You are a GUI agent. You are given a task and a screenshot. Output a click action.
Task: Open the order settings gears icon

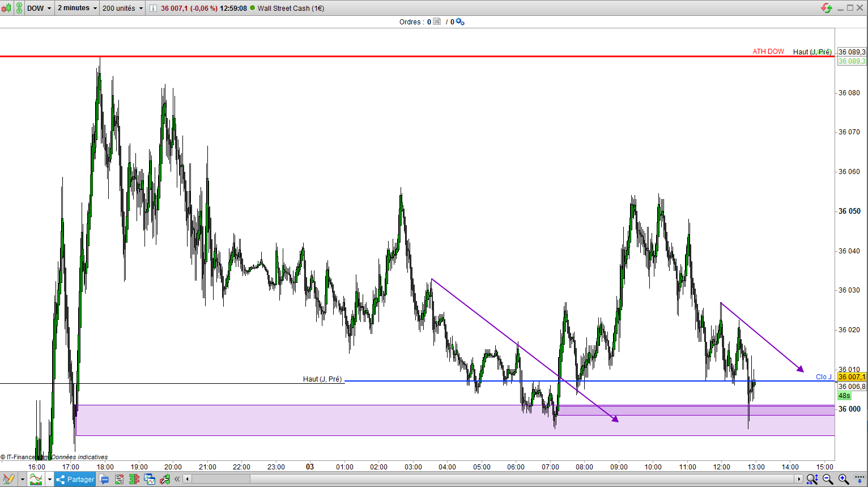click(460, 22)
